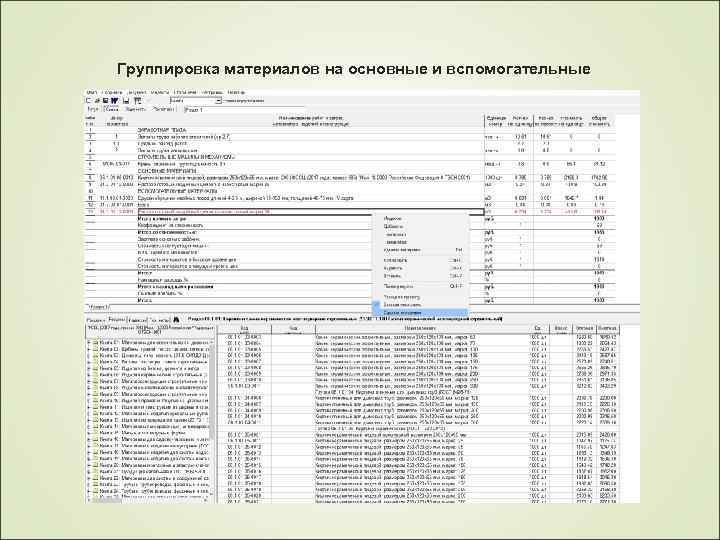Screen dimensions: 720x540
Task: Open the toolbar combo box drop-down arrow
Action: [x=219, y=101]
